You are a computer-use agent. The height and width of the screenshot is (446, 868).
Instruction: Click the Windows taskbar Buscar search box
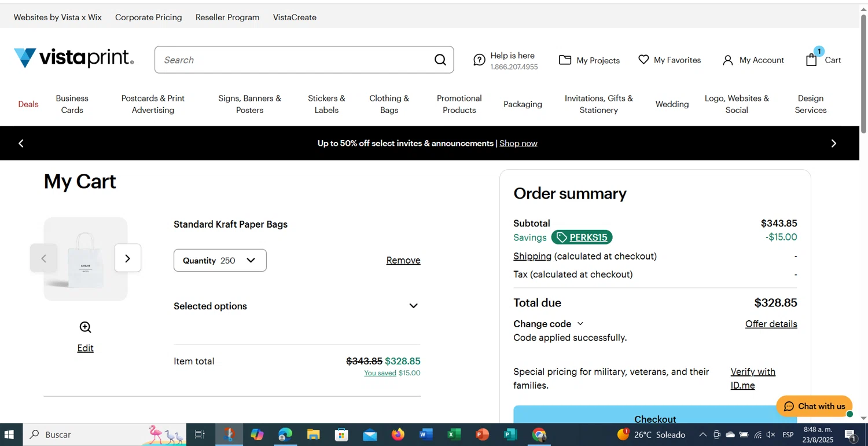(x=104, y=434)
